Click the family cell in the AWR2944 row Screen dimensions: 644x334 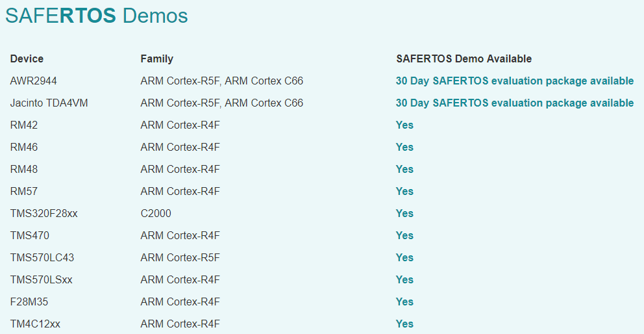point(222,81)
